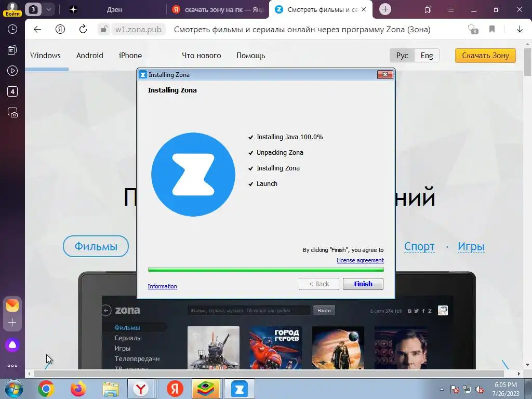
Task: Click the Войти profile icon
Action: 12,9
